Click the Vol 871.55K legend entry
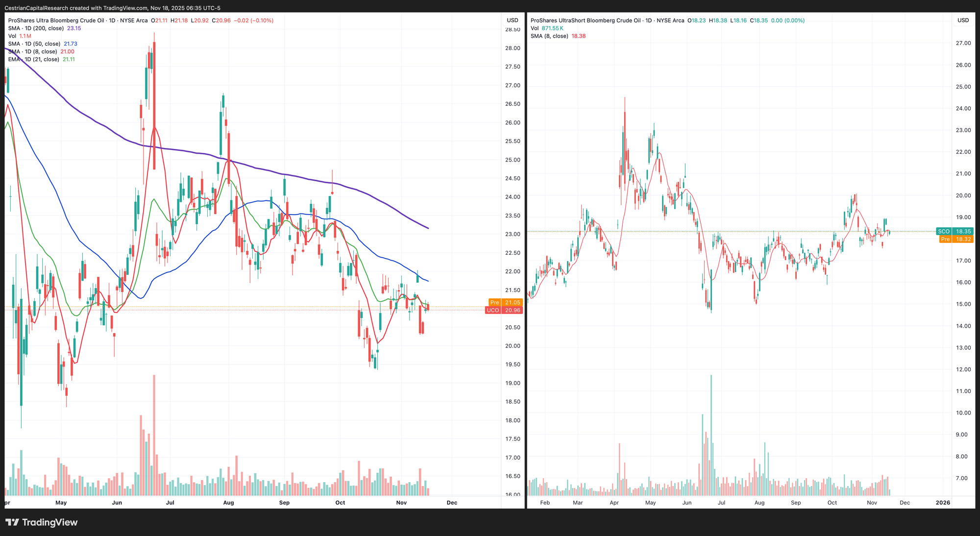The image size is (980, 536). tap(547, 28)
